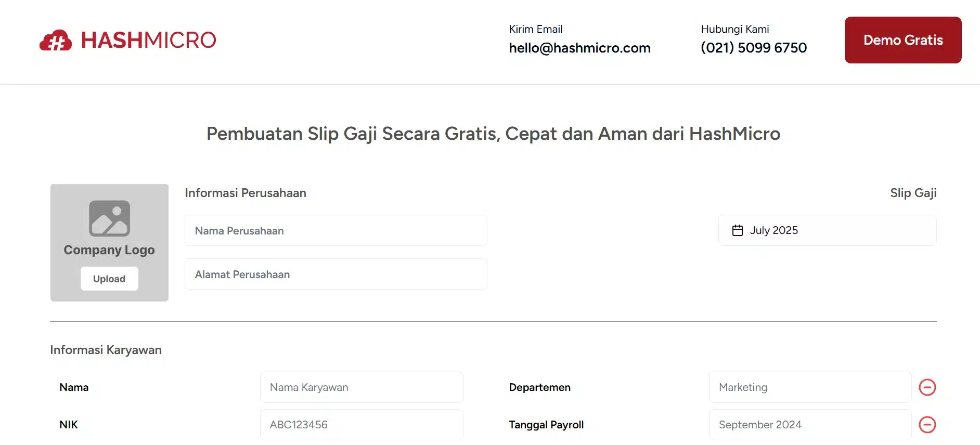Open the July 2025 period picker
The image size is (980, 445).
click(x=827, y=230)
